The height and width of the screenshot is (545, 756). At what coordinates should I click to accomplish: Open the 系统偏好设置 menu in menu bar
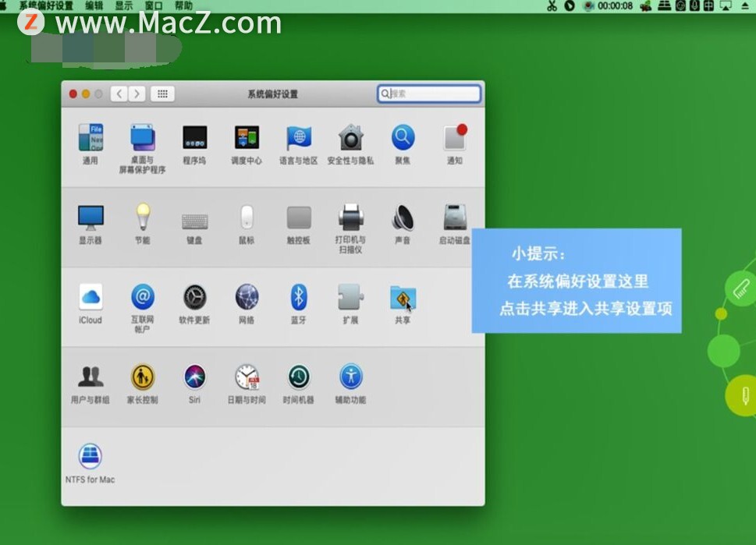(46, 5)
